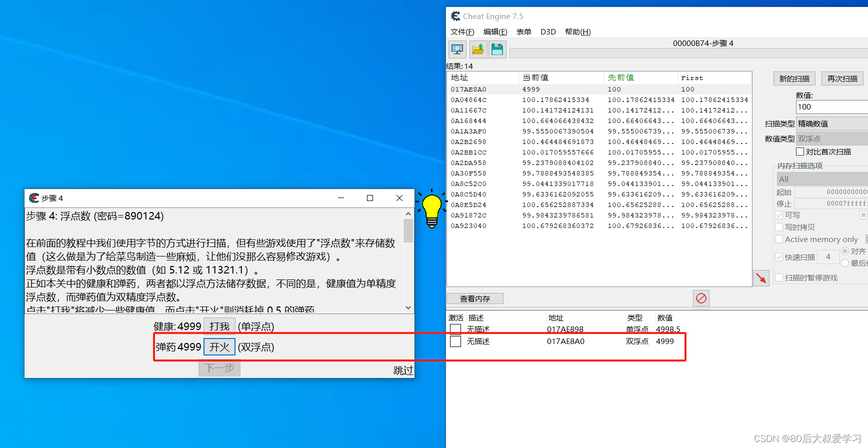Click the tutorial text scrollbar thumb
Image resolution: width=868 pixels, height=448 pixels.
[x=408, y=230]
